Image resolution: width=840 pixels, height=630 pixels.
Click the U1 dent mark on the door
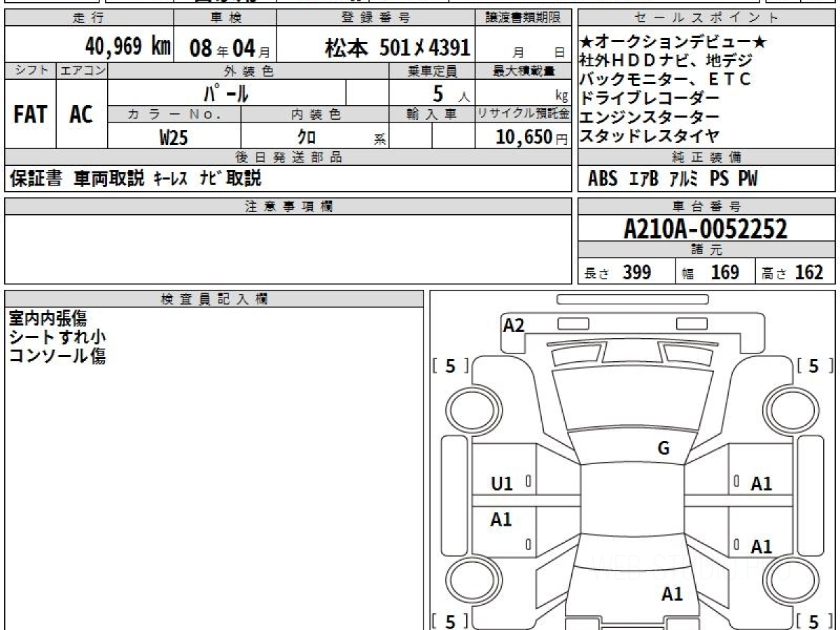501,483
